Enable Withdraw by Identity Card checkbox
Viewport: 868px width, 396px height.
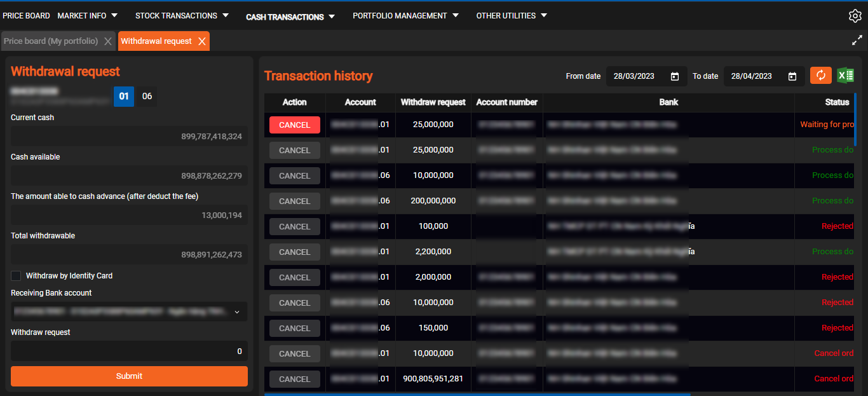tap(16, 276)
